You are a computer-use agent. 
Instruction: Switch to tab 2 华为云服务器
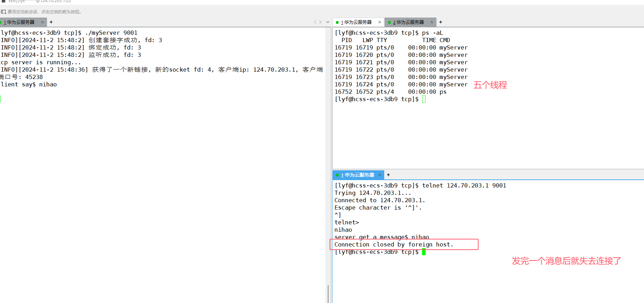[x=408, y=22]
